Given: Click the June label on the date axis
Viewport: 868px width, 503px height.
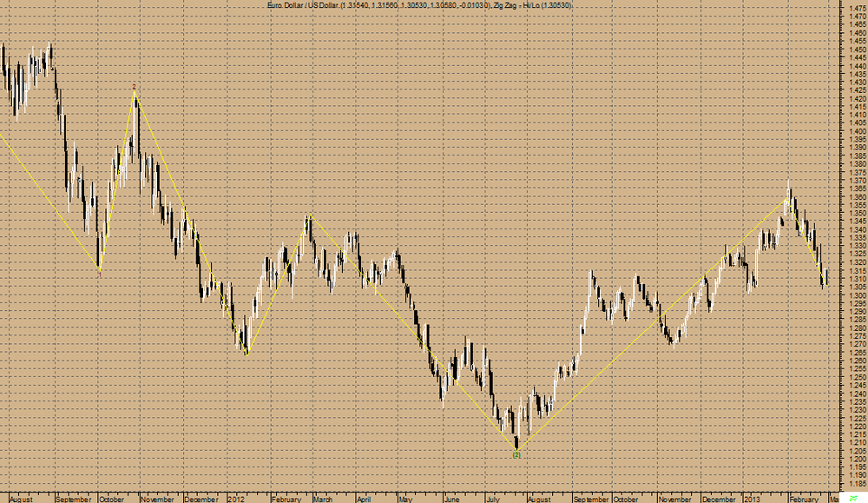Looking at the screenshot, I should click(x=451, y=500).
